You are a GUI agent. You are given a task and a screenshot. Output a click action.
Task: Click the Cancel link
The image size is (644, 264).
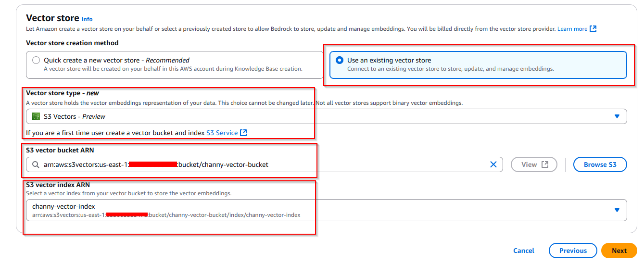click(524, 251)
